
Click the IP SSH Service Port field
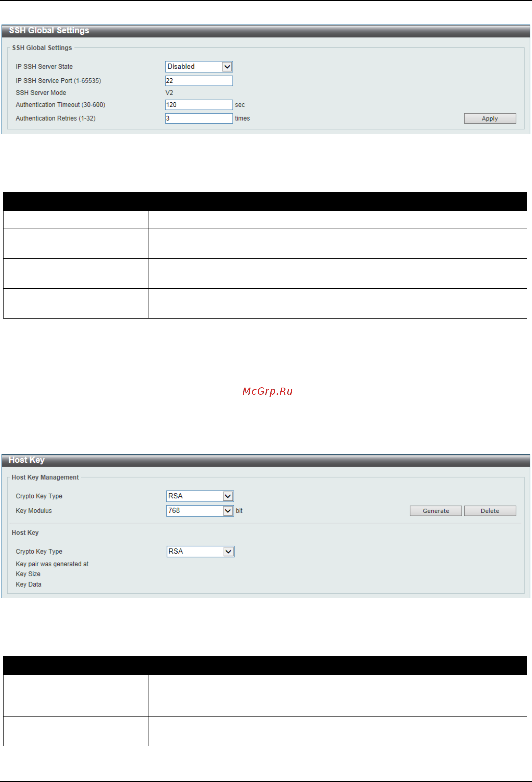199,81
